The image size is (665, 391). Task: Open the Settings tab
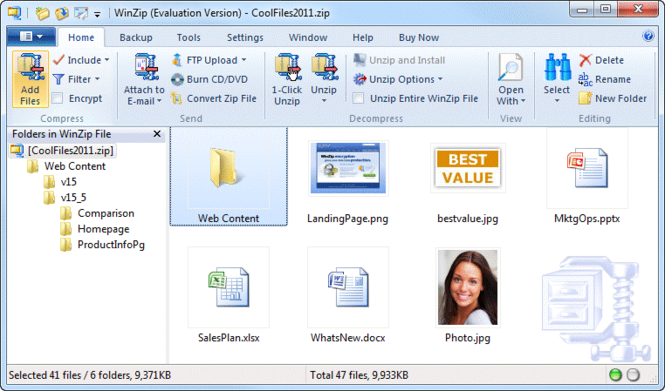pos(245,37)
